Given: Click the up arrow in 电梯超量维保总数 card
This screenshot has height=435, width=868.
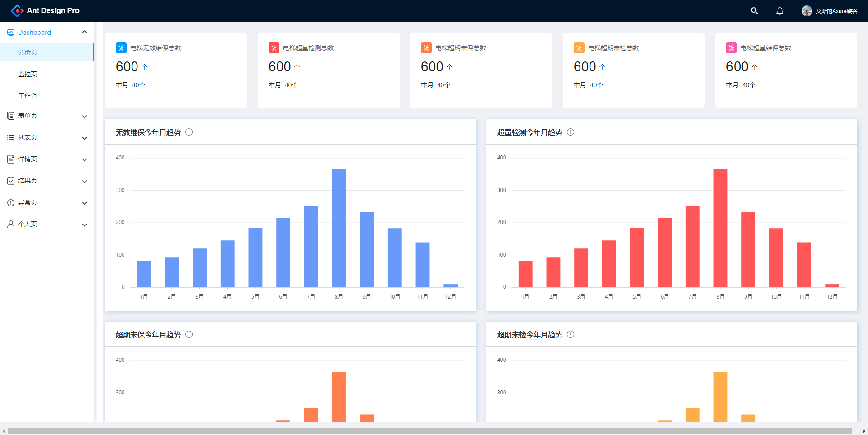Looking at the screenshot, I should pyautogui.click(x=755, y=67).
